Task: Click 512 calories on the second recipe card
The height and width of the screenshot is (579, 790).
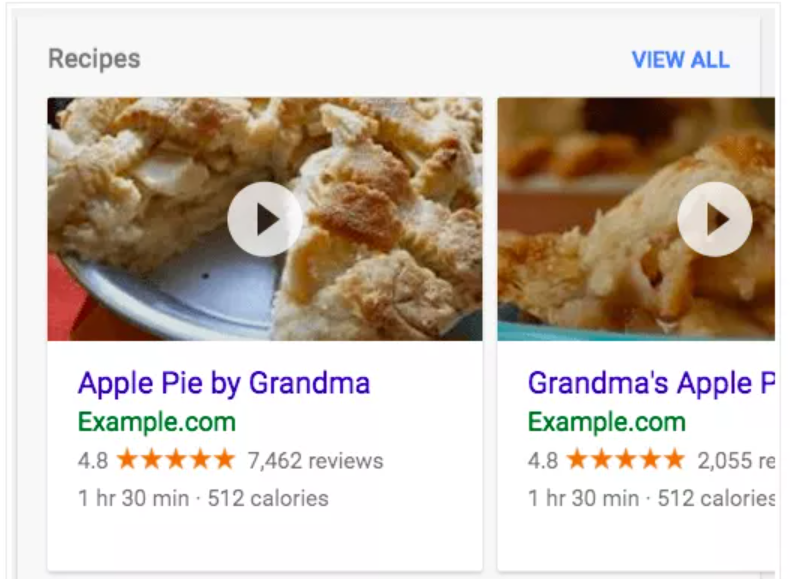Action: tap(717, 497)
